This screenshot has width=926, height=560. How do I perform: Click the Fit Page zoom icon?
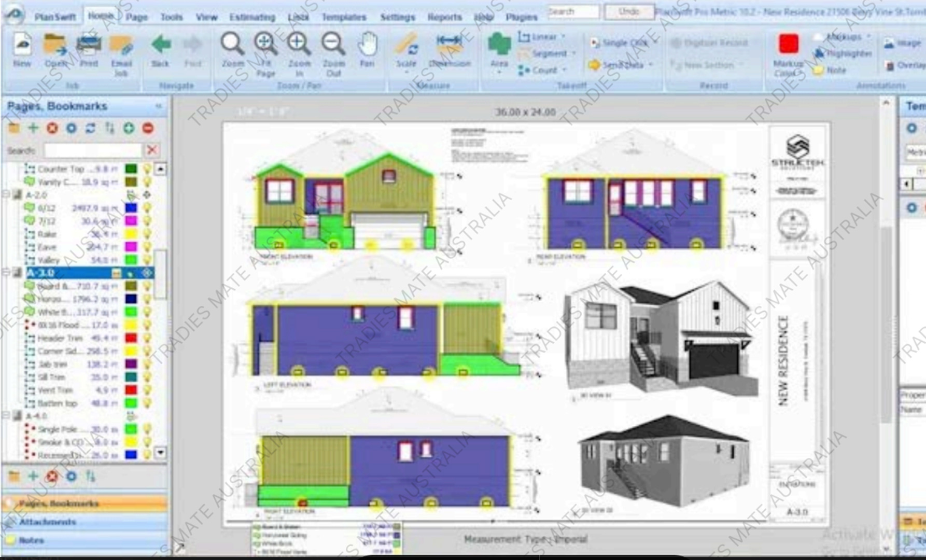point(265,50)
